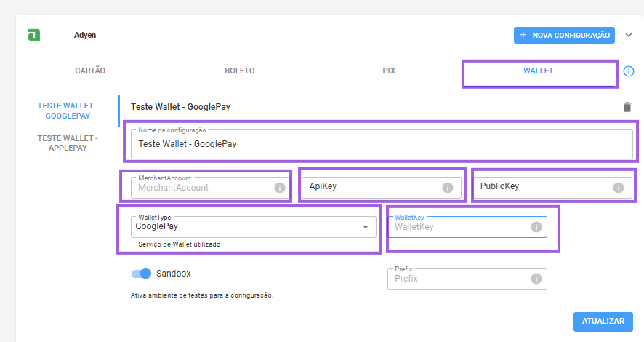Switch to the CARTÃO tab
This screenshot has height=342, width=644.
tap(90, 71)
